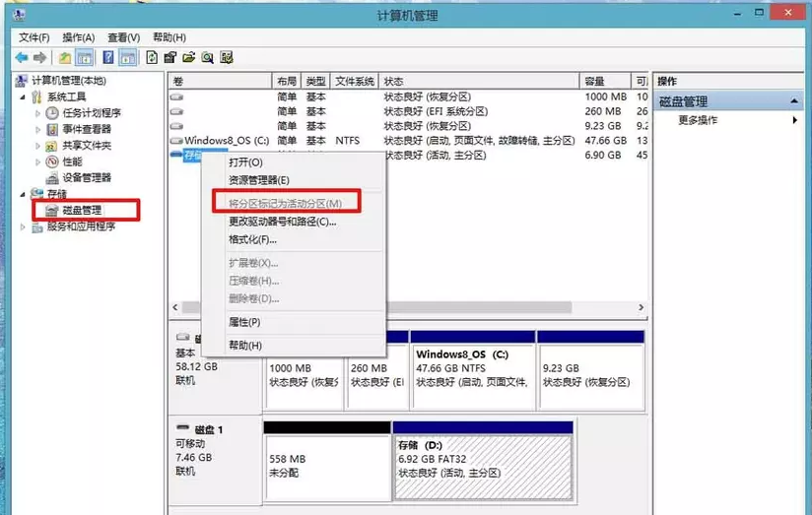The image size is (812, 515).
Task: Select 计算机管理(本地) root tree node
Action: 69,81
